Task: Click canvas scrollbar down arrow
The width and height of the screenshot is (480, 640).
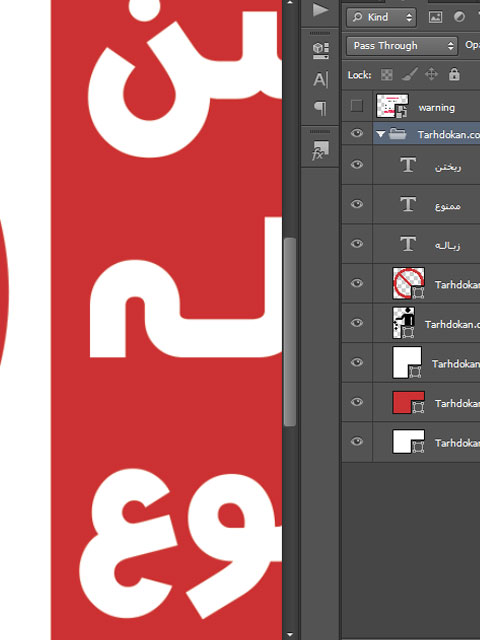Action: point(290,634)
